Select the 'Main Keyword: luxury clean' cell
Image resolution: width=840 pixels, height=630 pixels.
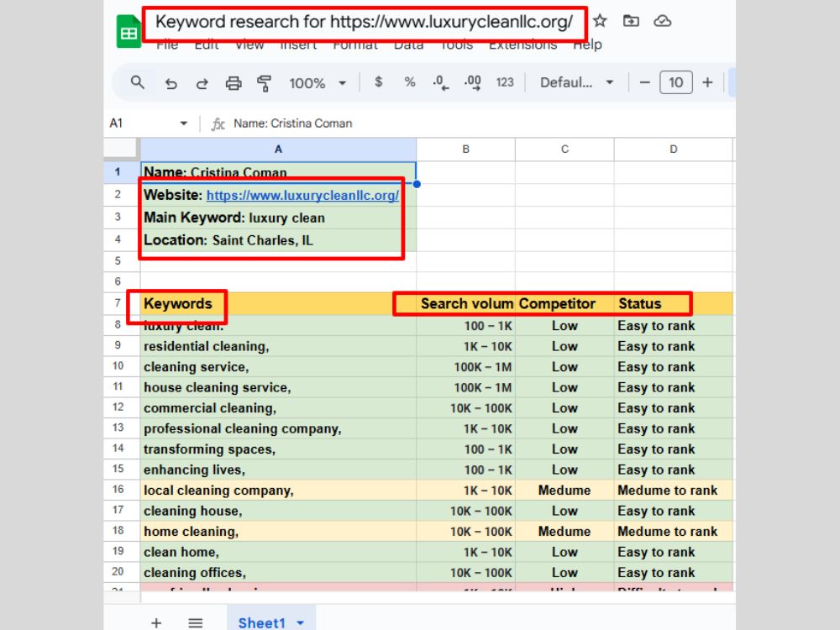[x=278, y=218]
